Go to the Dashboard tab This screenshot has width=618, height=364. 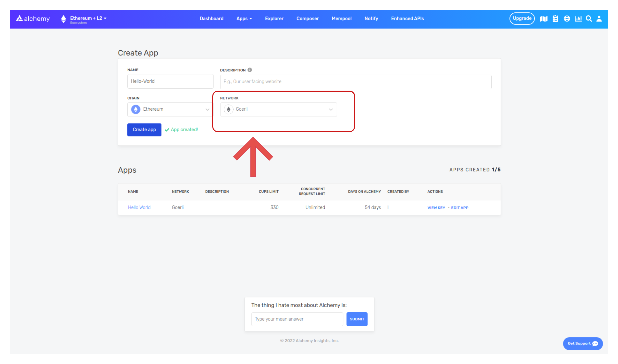(211, 18)
